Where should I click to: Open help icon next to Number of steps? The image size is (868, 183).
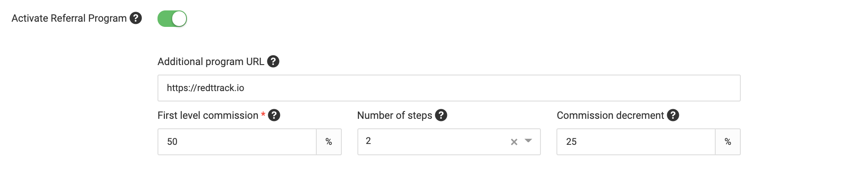point(441,115)
